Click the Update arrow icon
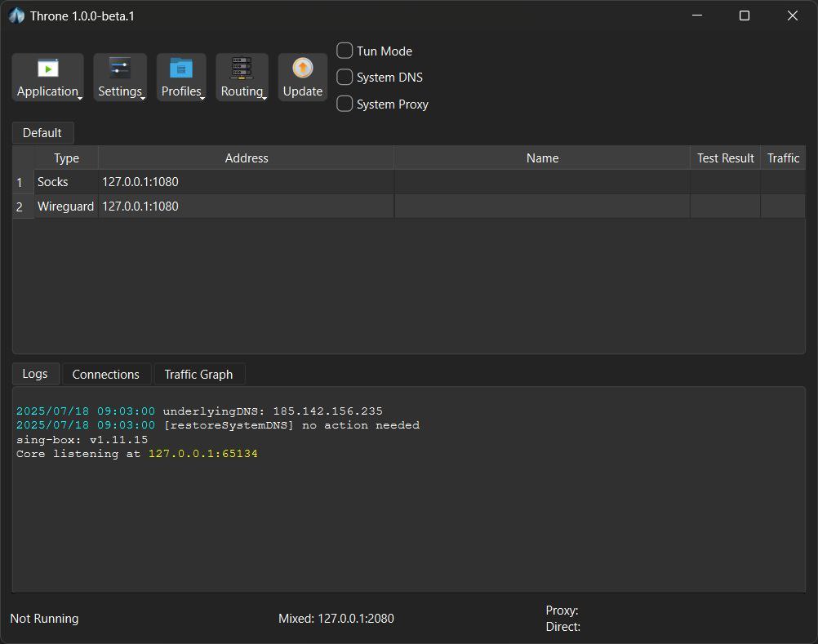The width and height of the screenshot is (818, 644). pyautogui.click(x=302, y=69)
